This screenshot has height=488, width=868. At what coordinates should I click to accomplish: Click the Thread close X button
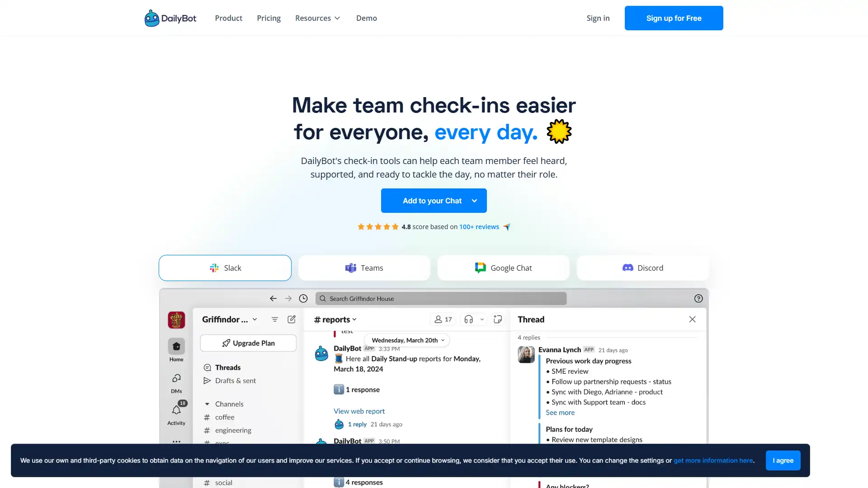(693, 319)
